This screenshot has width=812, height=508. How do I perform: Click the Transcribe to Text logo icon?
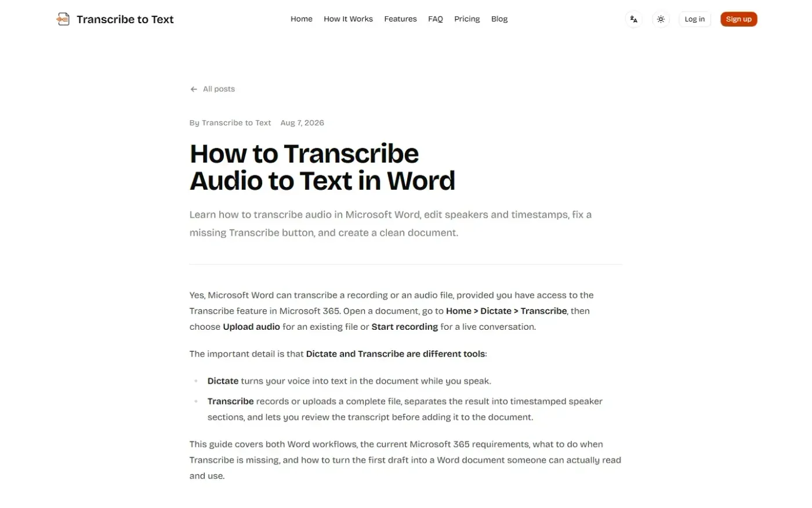(x=63, y=19)
